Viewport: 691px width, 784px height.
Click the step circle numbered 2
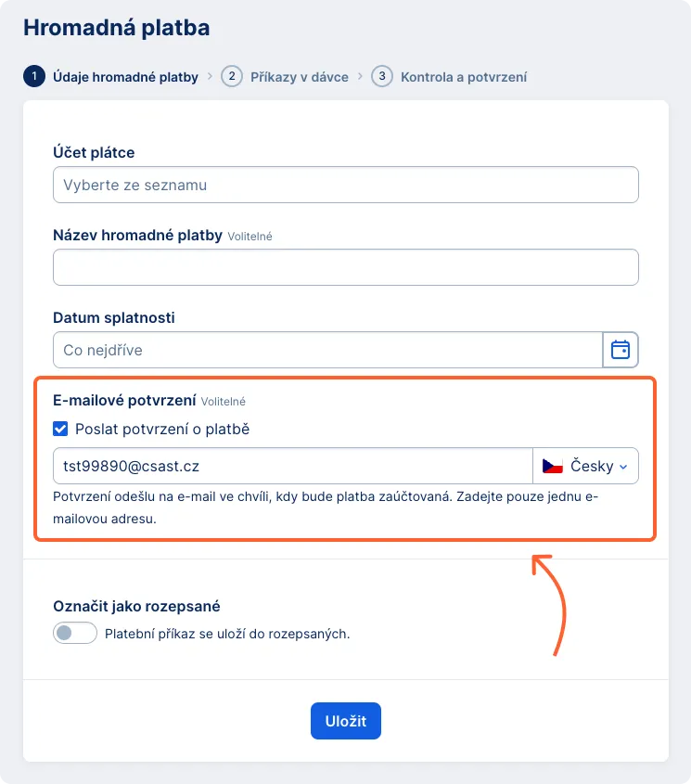click(x=230, y=76)
